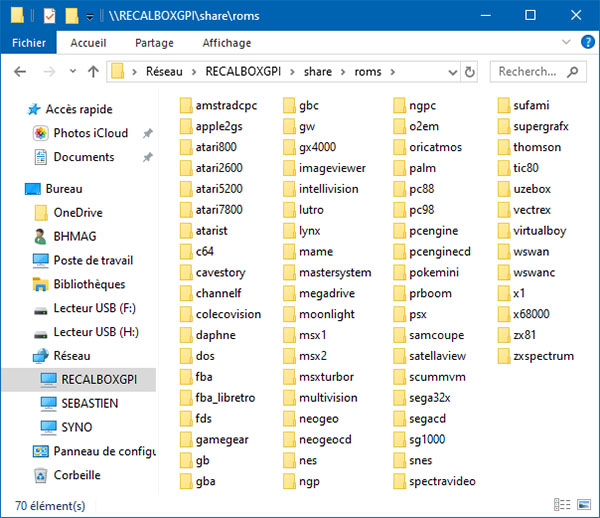The image size is (600, 518).
Task: Click Réseau in the address breadcrumb
Action: click(164, 72)
